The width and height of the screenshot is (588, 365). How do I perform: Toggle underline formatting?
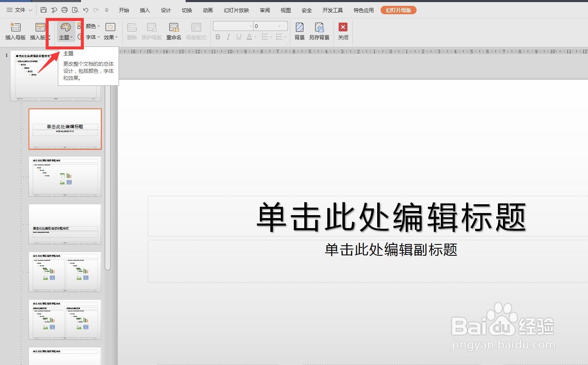pos(238,37)
